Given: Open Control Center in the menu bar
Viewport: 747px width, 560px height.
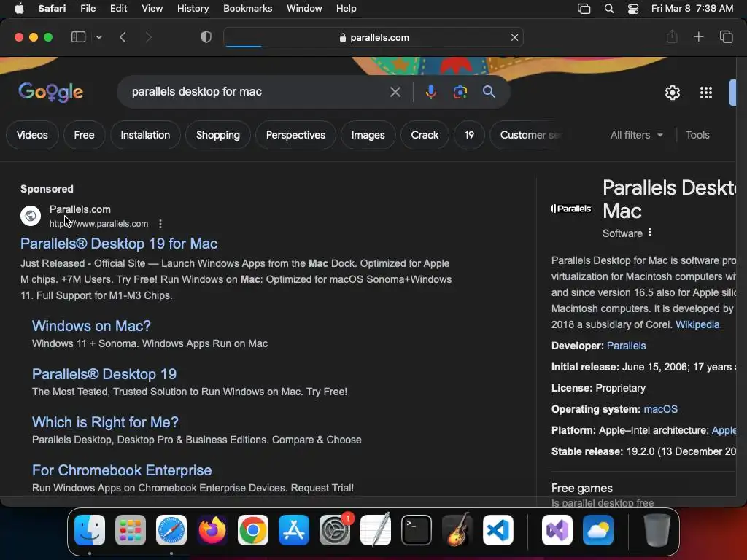Looking at the screenshot, I should coord(632,8).
